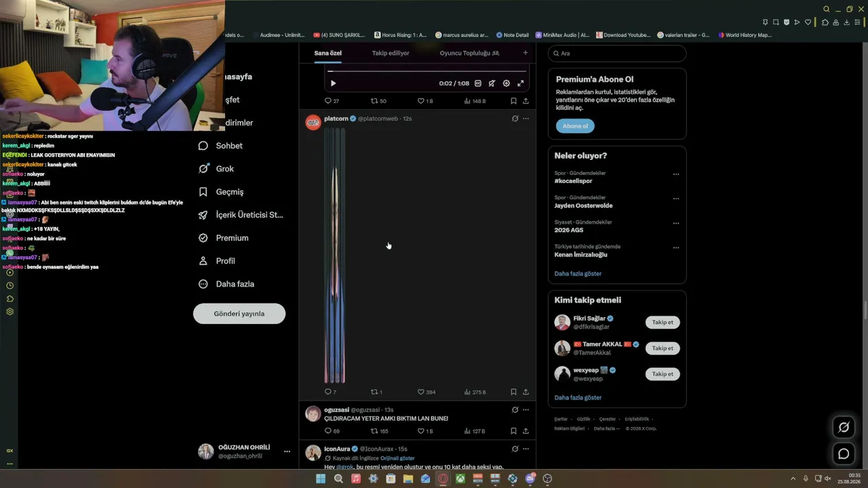868x488 pixels.
Task: Open more options on IconAura's post
Action: pos(526,449)
